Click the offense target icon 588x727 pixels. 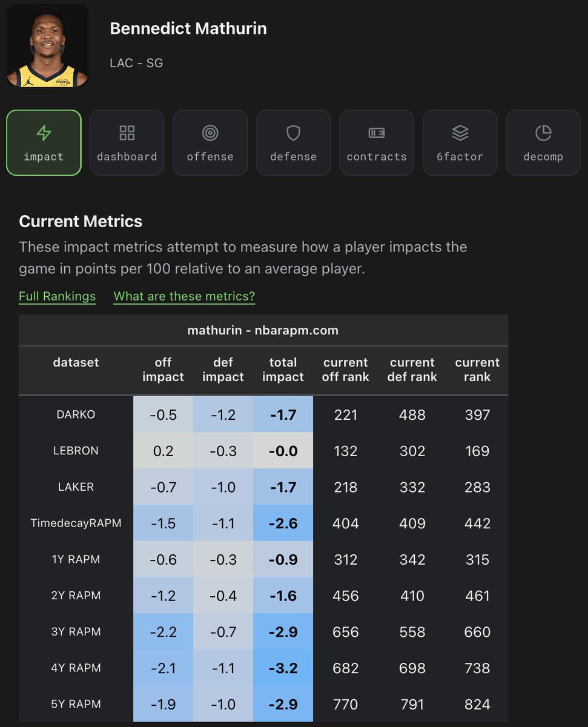click(x=210, y=133)
